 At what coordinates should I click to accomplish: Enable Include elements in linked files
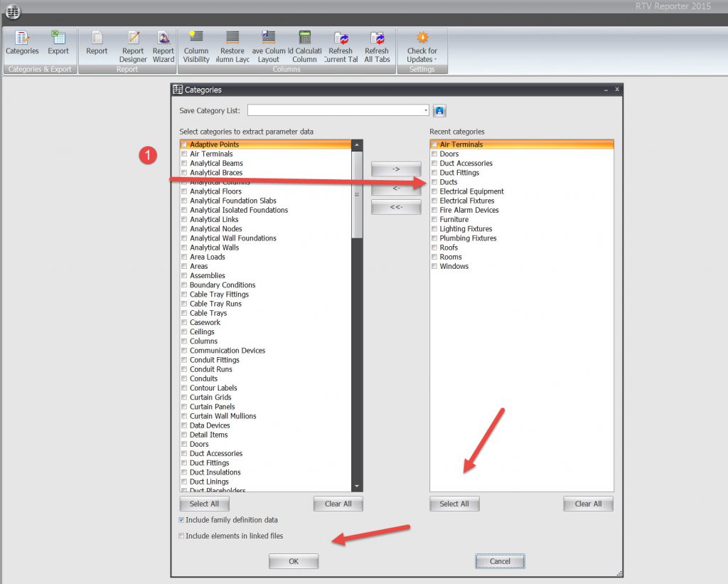[x=182, y=536]
